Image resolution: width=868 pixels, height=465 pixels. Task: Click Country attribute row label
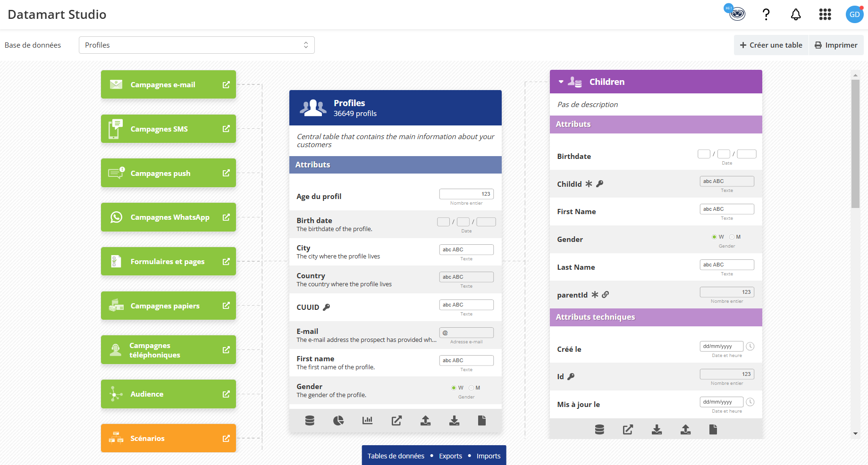point(311,276)
